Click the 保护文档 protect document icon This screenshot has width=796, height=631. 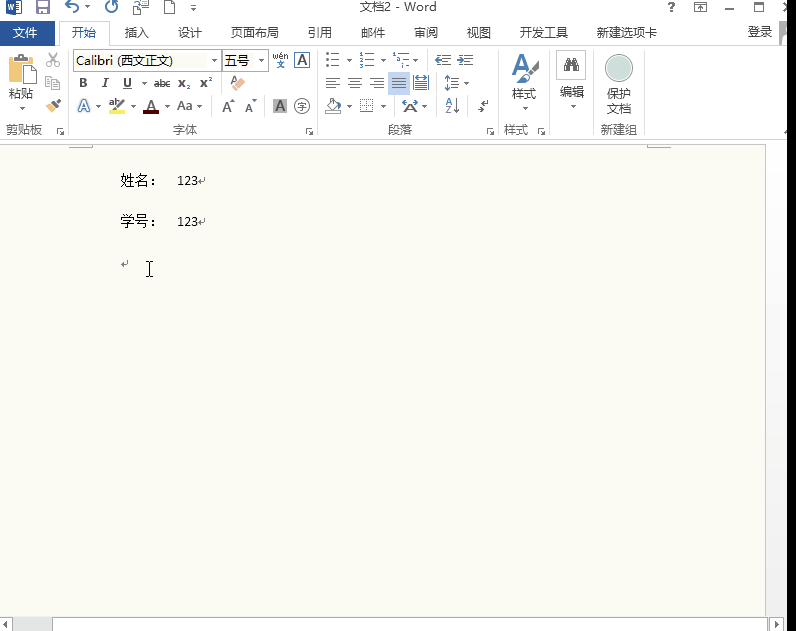619,85
